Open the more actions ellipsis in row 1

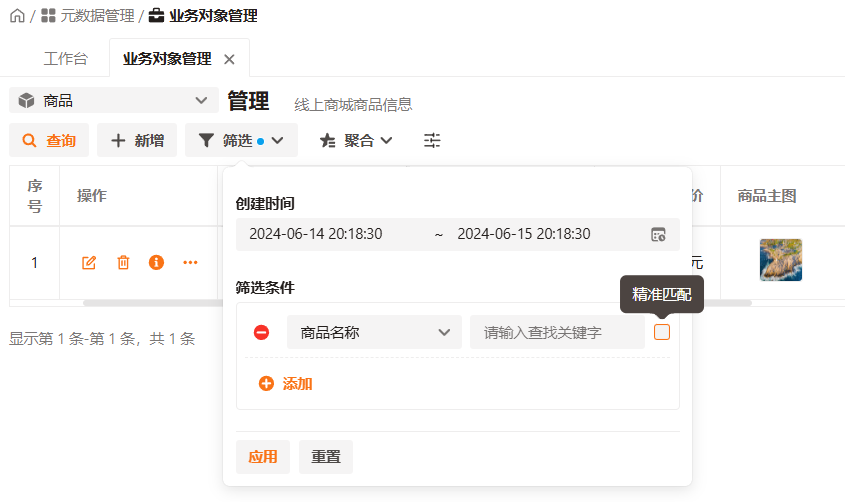pyautogui.click(x=190, y=262)
